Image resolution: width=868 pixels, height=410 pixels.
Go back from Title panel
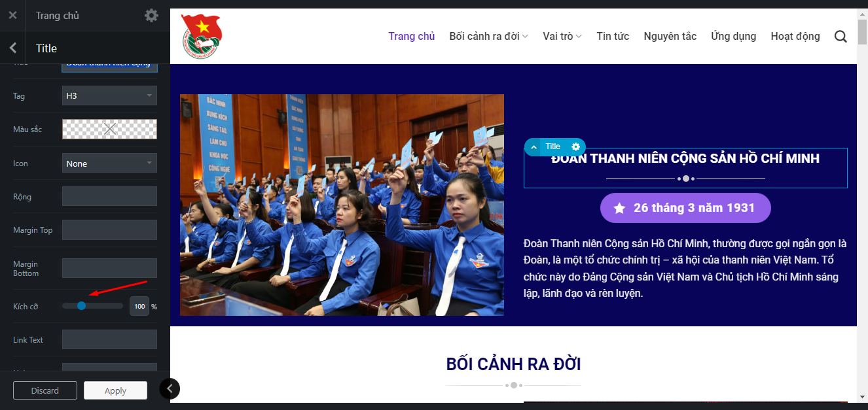(x=13, y=48)
